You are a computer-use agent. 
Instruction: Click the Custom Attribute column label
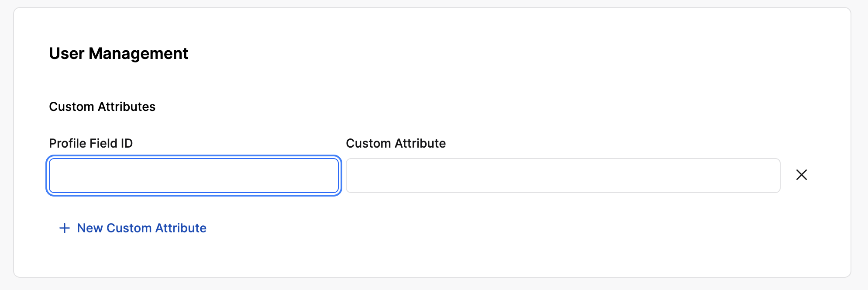[x=396, y=143]
